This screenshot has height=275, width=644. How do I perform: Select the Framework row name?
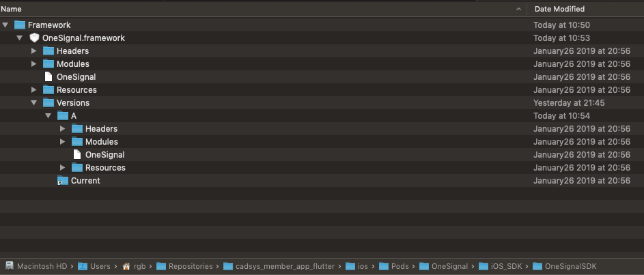49,25
